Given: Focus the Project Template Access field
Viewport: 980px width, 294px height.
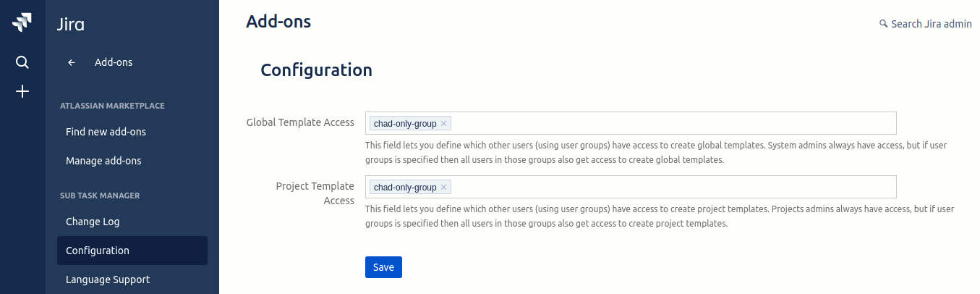Looking at the screenshot, I should coord(631,187).
